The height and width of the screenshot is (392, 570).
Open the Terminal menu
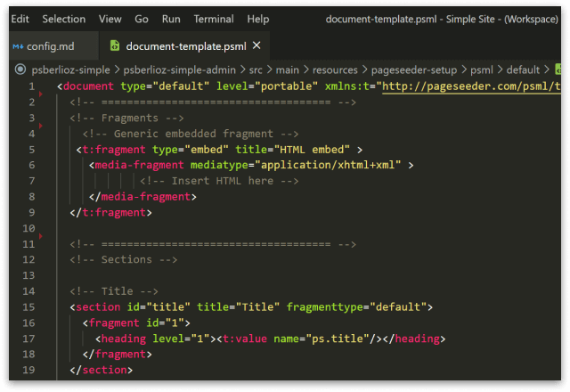(214, 19)
